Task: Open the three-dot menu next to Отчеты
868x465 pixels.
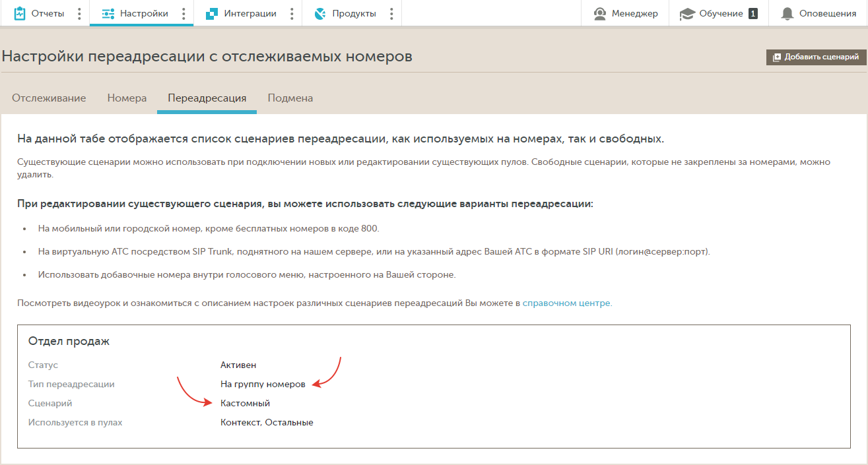Action: click(x=79, y=13)
